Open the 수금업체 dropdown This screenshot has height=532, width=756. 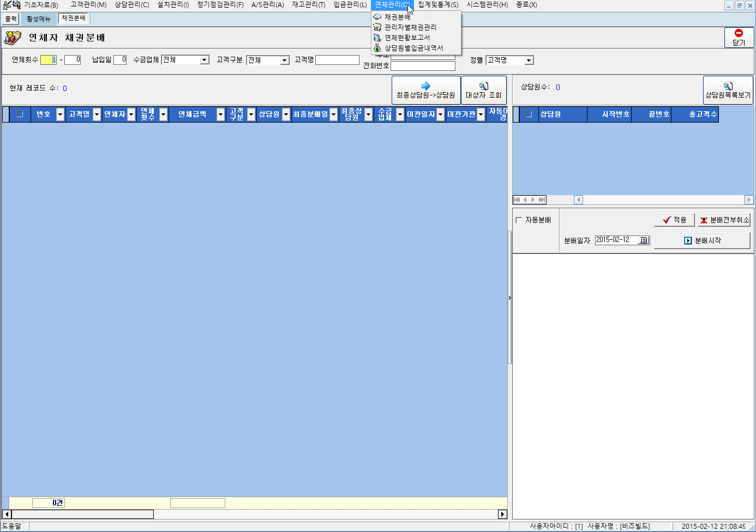pos(205,60)
